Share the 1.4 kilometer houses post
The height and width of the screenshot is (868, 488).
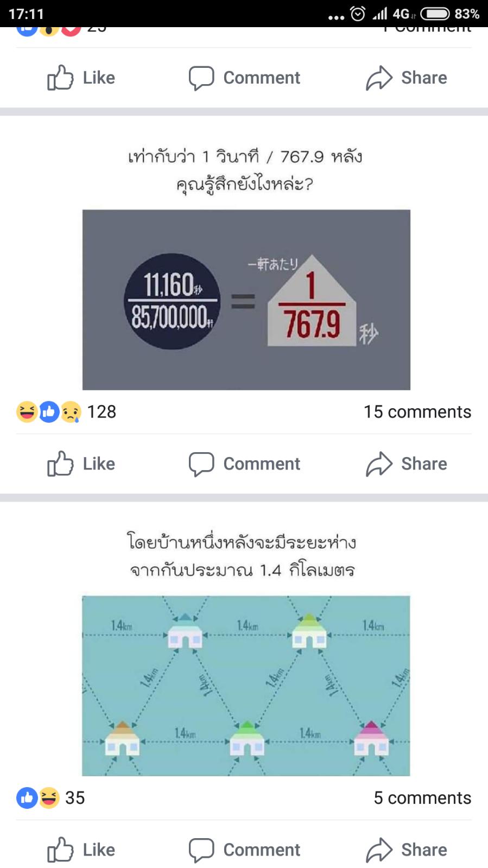pos(407,850)
